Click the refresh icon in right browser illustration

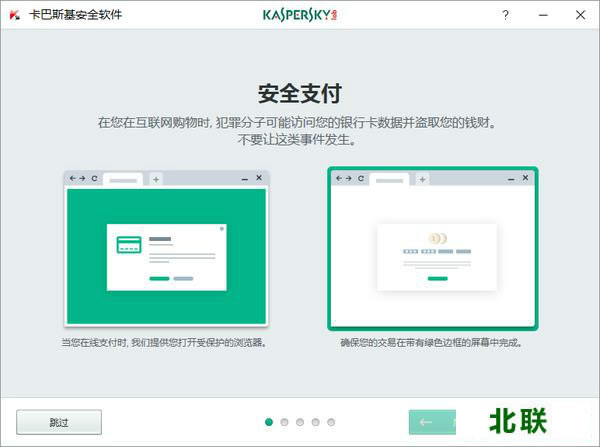click(x=361, y=179)
